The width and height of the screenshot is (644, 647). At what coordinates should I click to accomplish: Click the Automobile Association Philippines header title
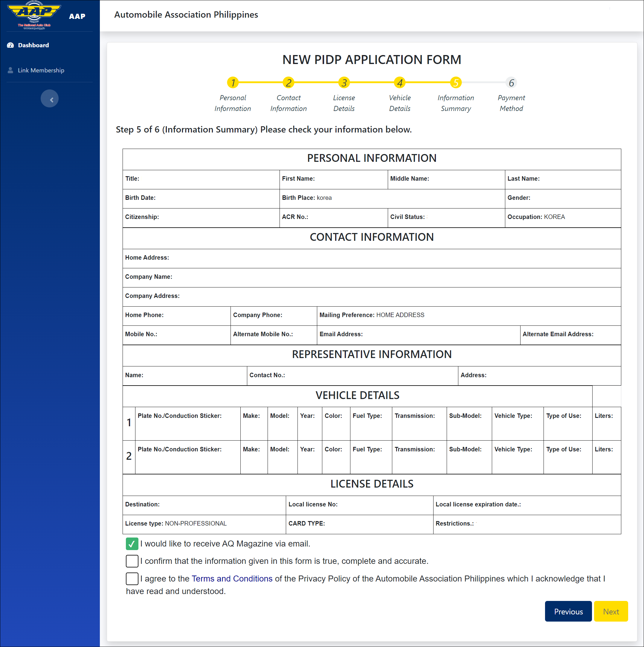(x=186, y=15)
